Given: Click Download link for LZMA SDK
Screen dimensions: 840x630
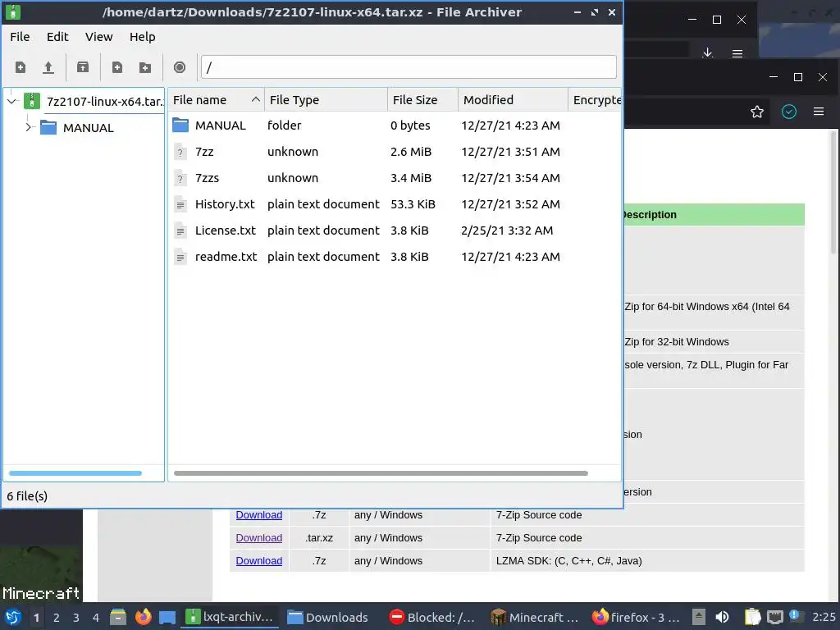Looking at the screenshot, I should (258, 561).
